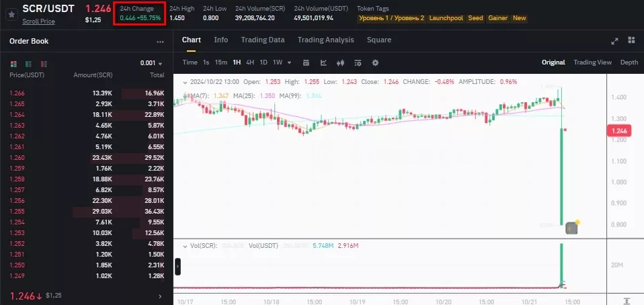
Task: Open the Order Book three-dots options
Action: (x=160, y=42)
